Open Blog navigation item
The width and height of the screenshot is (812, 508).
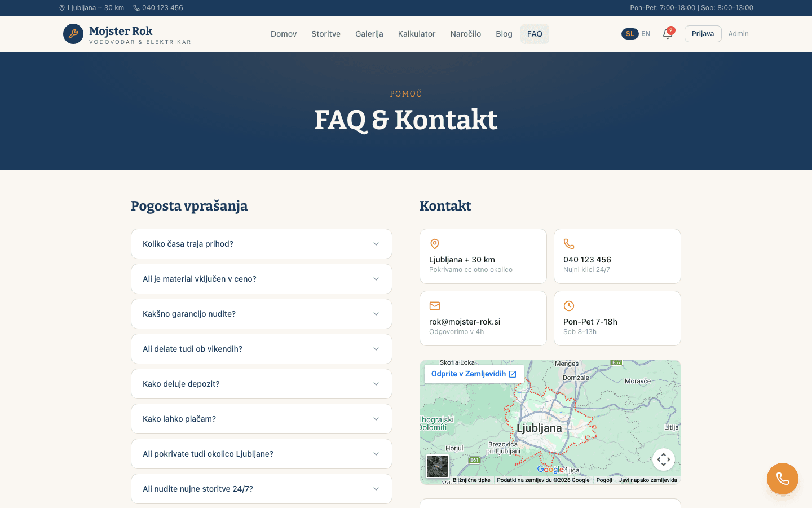click(504, 34)
